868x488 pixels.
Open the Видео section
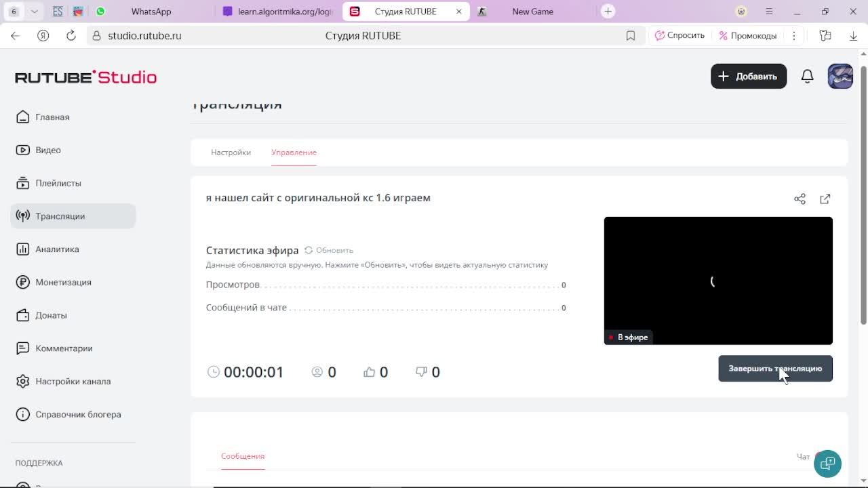(x=39, y=150)
